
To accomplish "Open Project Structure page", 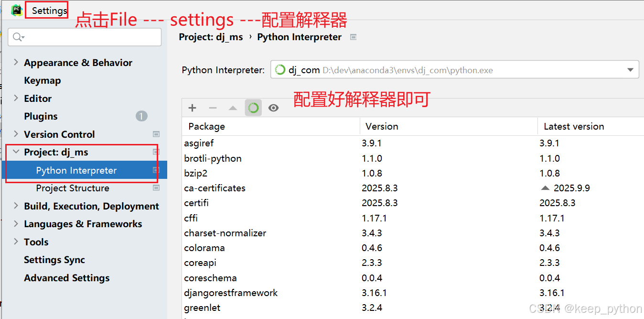I will 73,188.
